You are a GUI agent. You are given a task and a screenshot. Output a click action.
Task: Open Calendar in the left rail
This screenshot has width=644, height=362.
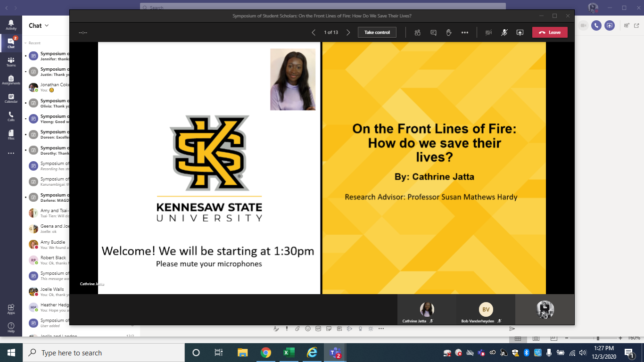tap(11, 98)
